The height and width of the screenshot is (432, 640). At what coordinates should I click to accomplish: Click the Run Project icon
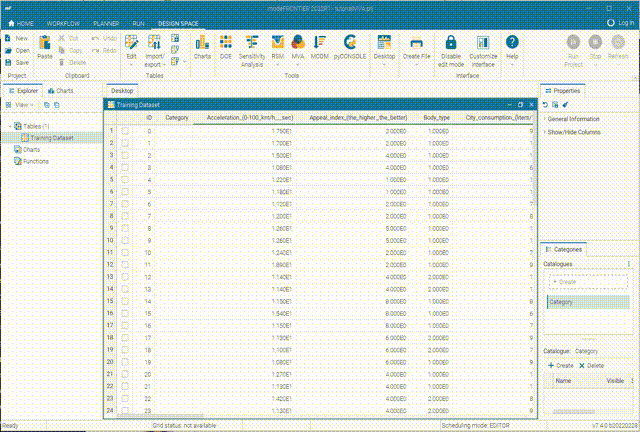click(573, 42)
